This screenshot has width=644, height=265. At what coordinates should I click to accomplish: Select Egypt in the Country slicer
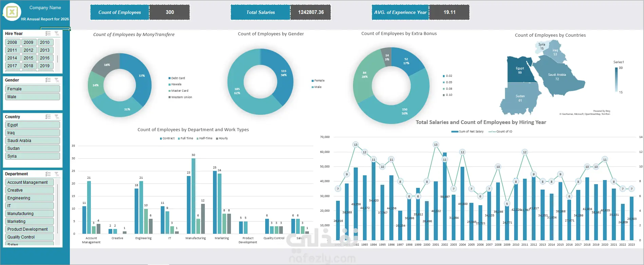33,125
